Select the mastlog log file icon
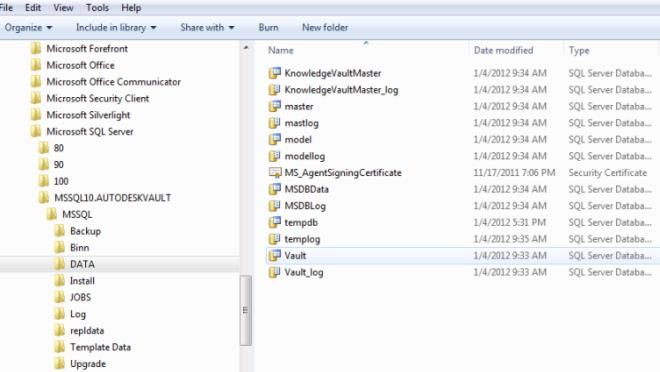 274,123
